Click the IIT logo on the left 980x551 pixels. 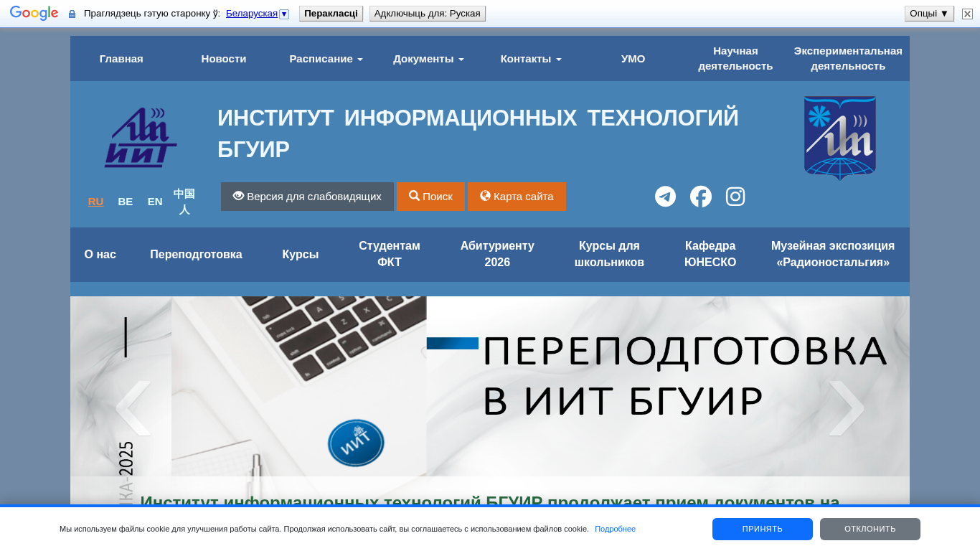(141, 138)
